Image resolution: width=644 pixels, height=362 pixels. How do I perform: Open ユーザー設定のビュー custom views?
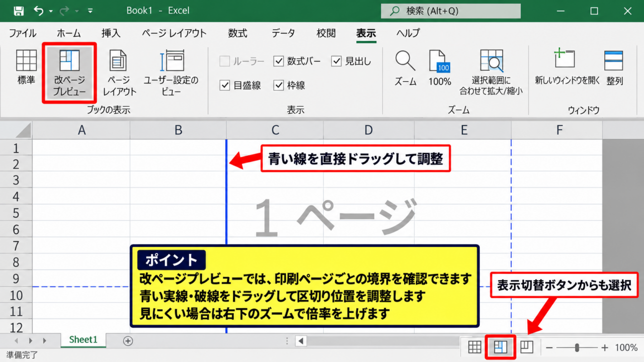pos(171,73)
